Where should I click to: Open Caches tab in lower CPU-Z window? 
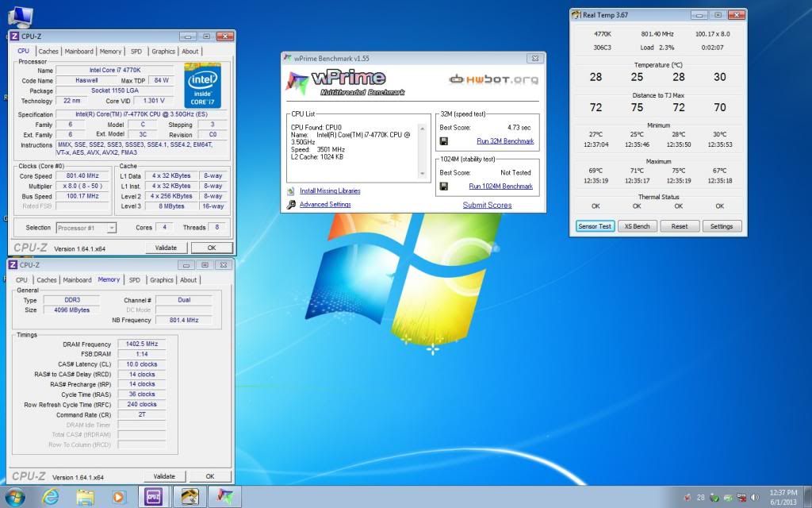point(47,280)
